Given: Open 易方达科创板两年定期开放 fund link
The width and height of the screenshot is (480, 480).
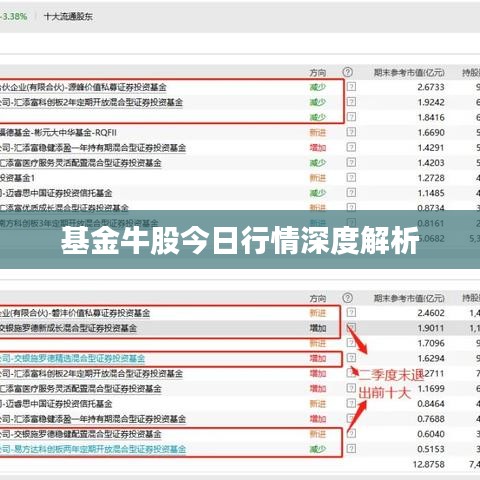Looking at the screenshot, I should coord(93,449).
